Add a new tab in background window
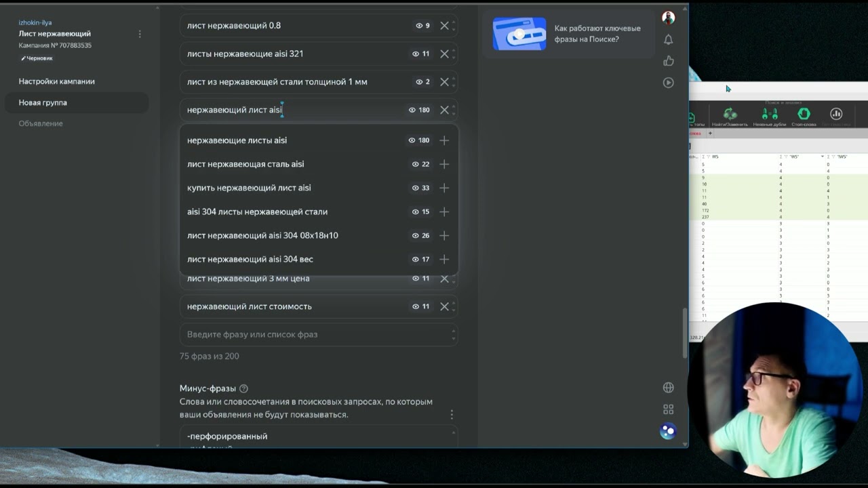Viewport: 868px width, 488px height. pos(710,134)
